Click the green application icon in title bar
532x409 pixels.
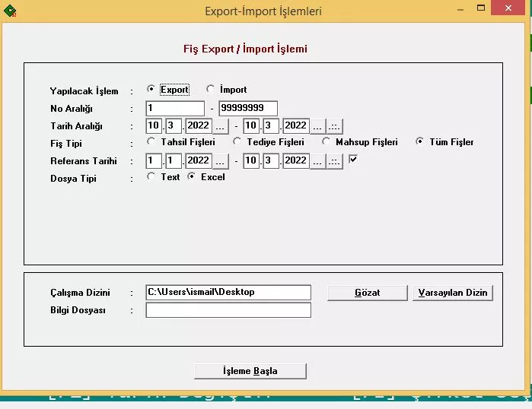pos(10,11)
